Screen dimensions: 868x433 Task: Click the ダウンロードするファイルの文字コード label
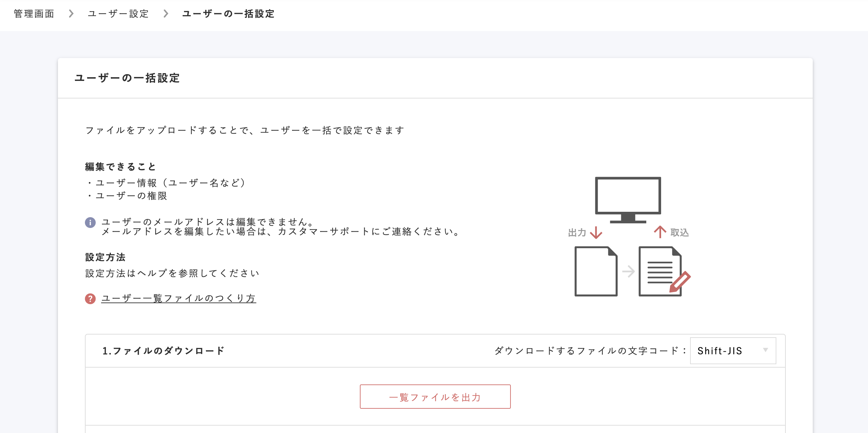pyautogui.click(x=590, y=351)
